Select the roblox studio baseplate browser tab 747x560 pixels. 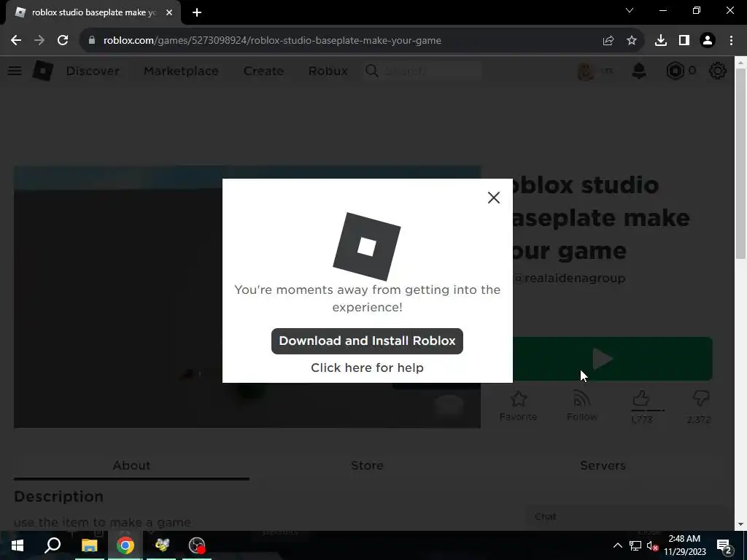click(x=93, y=12)
